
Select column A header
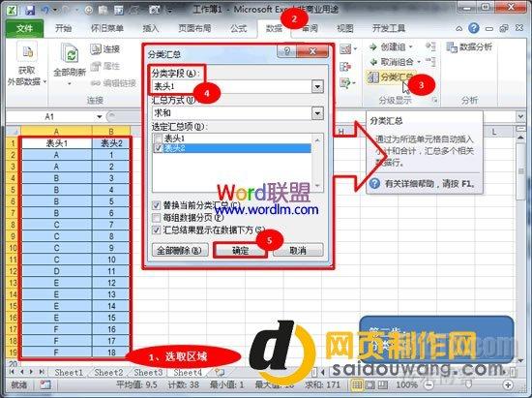click(56, 131)
